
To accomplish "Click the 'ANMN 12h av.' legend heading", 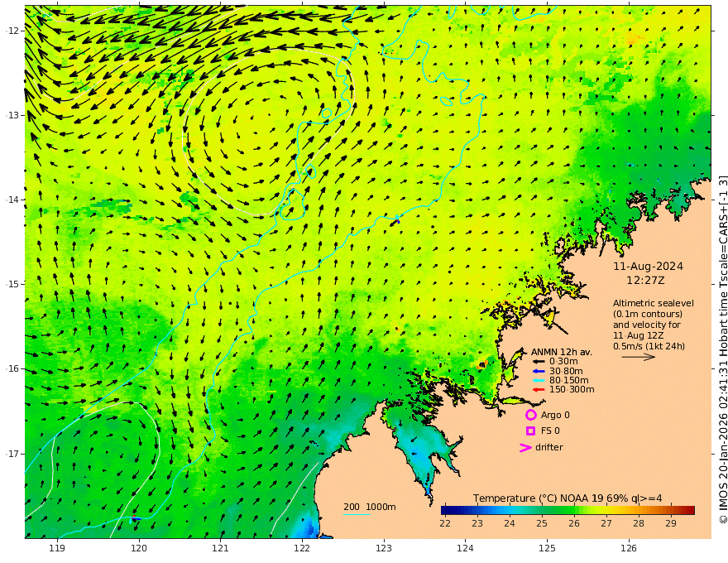I will pos(562,352).
